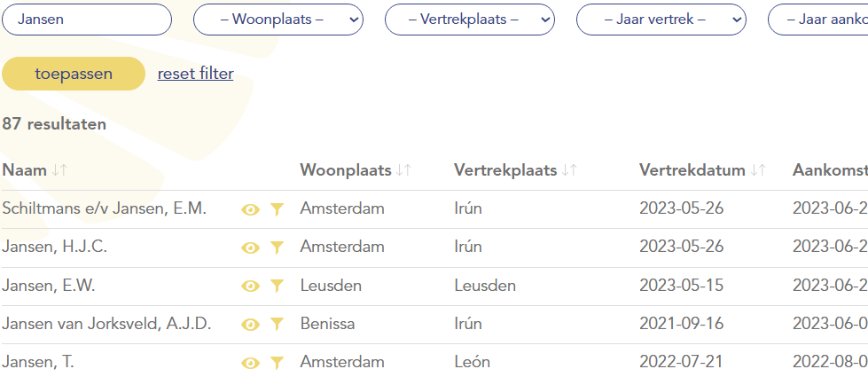Viewport: 868px width, 377px height.
Task: Apply filters with the toepassen button
Action: 74,74
